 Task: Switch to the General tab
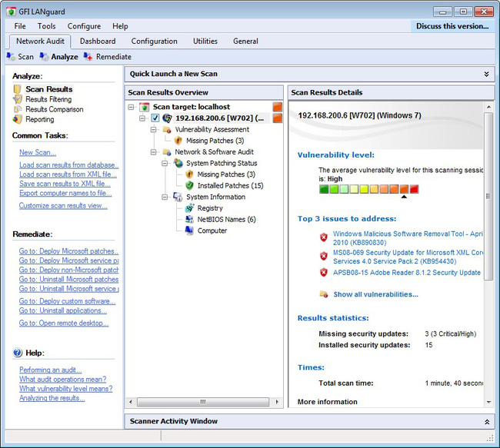(245, 41)
